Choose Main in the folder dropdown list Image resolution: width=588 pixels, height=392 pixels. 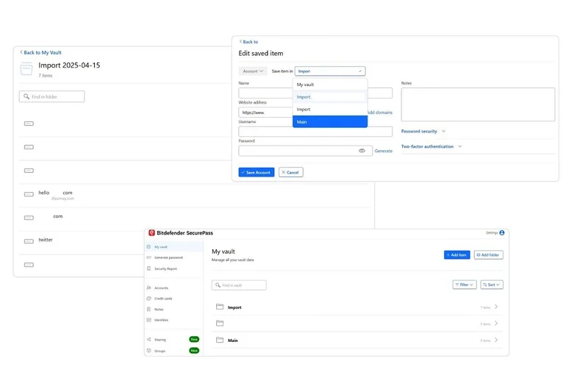pos(330,121)
